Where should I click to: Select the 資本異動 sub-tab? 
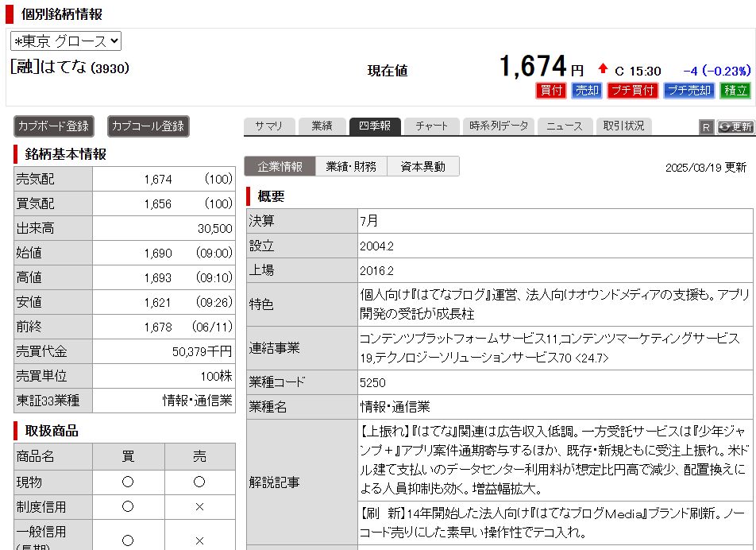point(422,166)
